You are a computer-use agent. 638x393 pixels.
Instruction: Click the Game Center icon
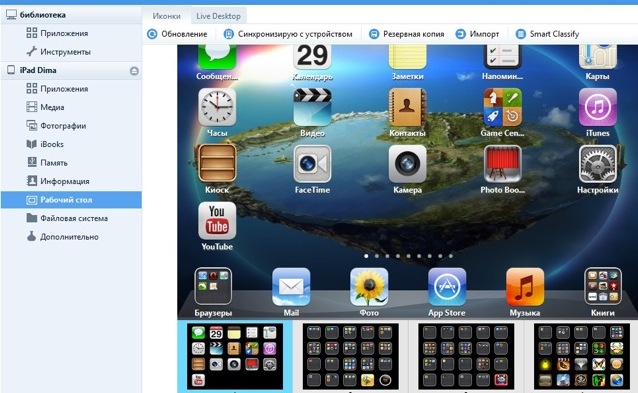point(503,107)
